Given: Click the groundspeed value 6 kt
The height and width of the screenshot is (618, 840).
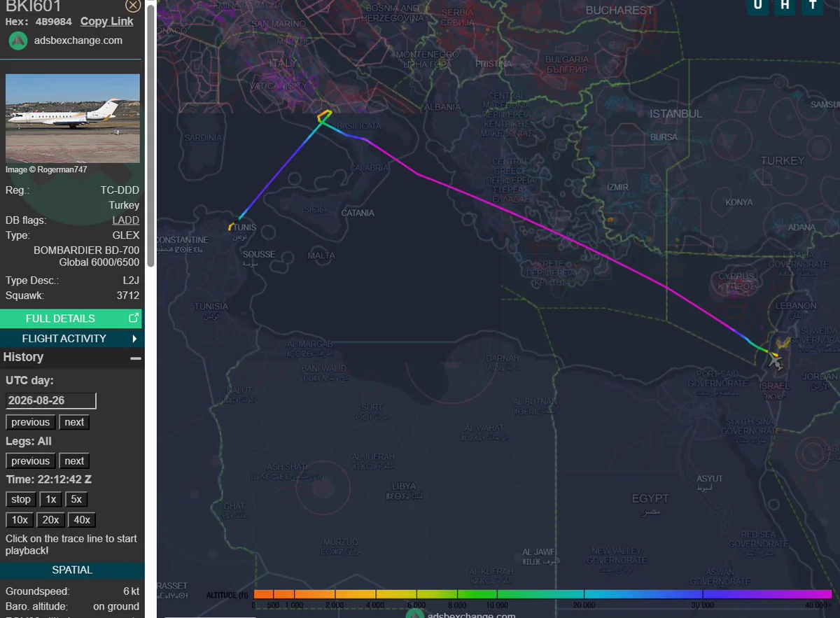Looking at the screenshot, I should (131, 591).
